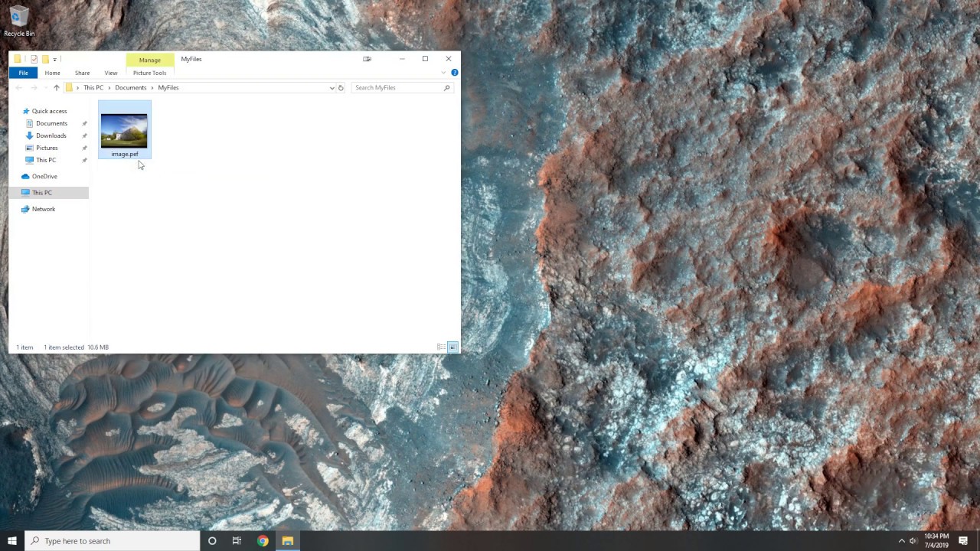This screenshot has width=980, height=551.
Task: Expand the ribbon using the chevron
Action: (443, 73)
